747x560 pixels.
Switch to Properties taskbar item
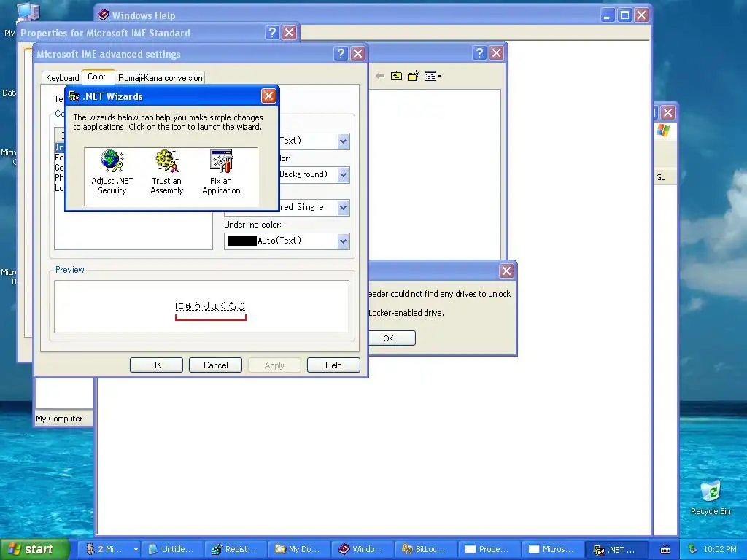(x=489, y=550)
